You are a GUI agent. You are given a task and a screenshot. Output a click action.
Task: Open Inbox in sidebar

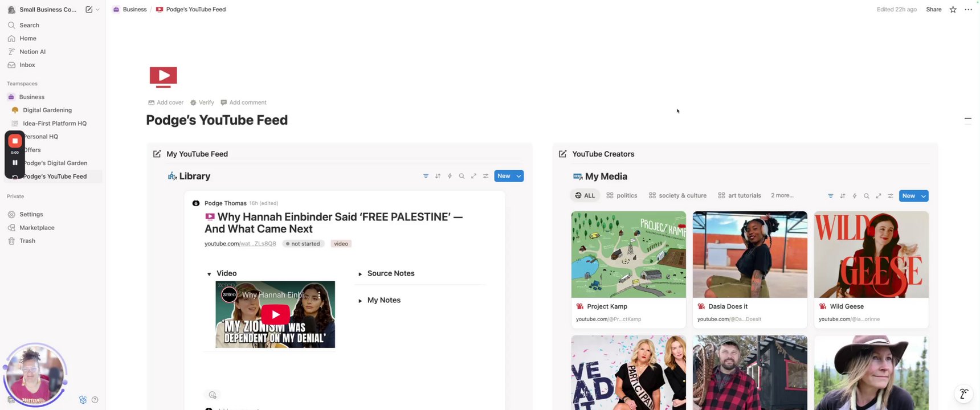point(27,65)
